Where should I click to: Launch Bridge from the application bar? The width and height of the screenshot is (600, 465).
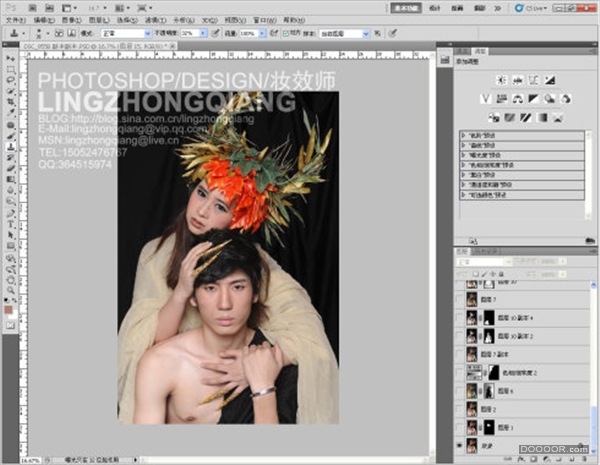pyautogui.click(x=33, y=8)
